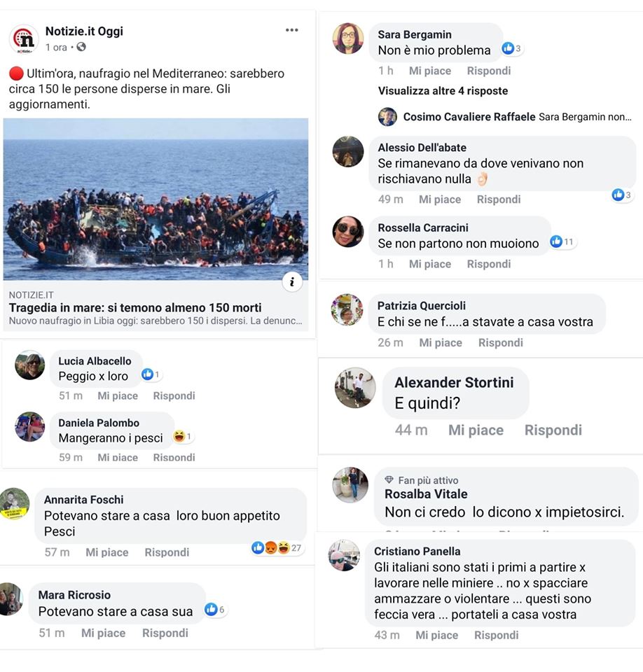Open the post's three-dot options menu
This screenshot has height=672, width=643.
pyautogui.click(x=292, y=30)
